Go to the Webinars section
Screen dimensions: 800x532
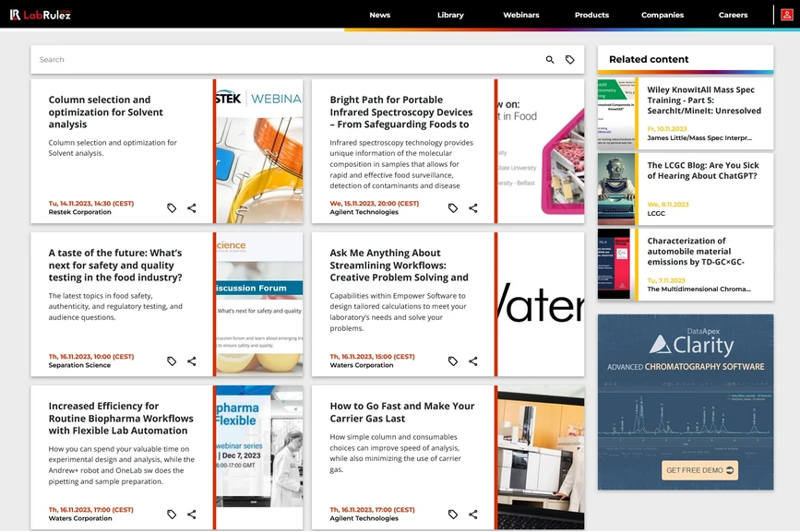coord(521,15)
